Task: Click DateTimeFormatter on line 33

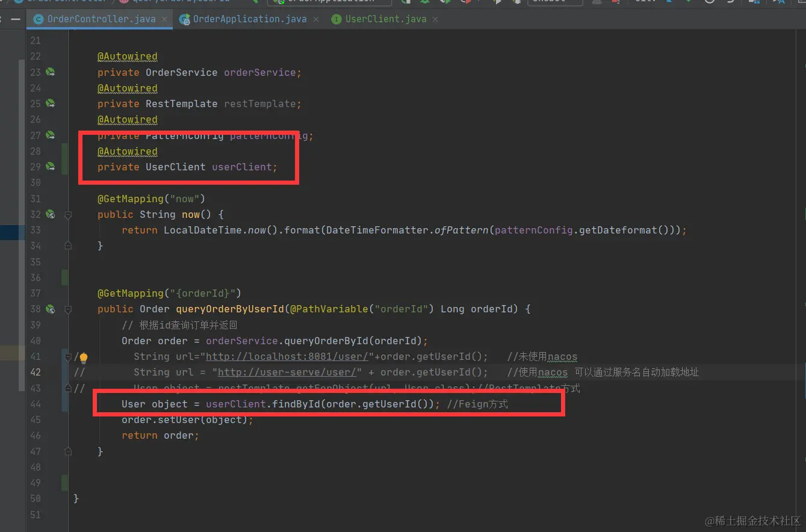Action: click(377, 230)
